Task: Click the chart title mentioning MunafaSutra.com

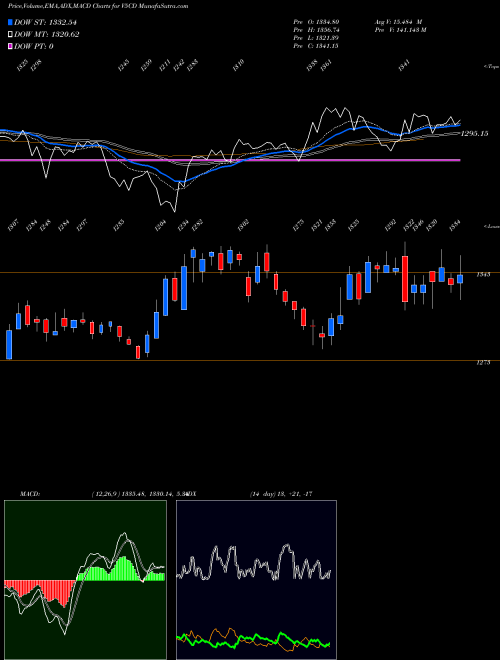Action: [x=98, y=6]
